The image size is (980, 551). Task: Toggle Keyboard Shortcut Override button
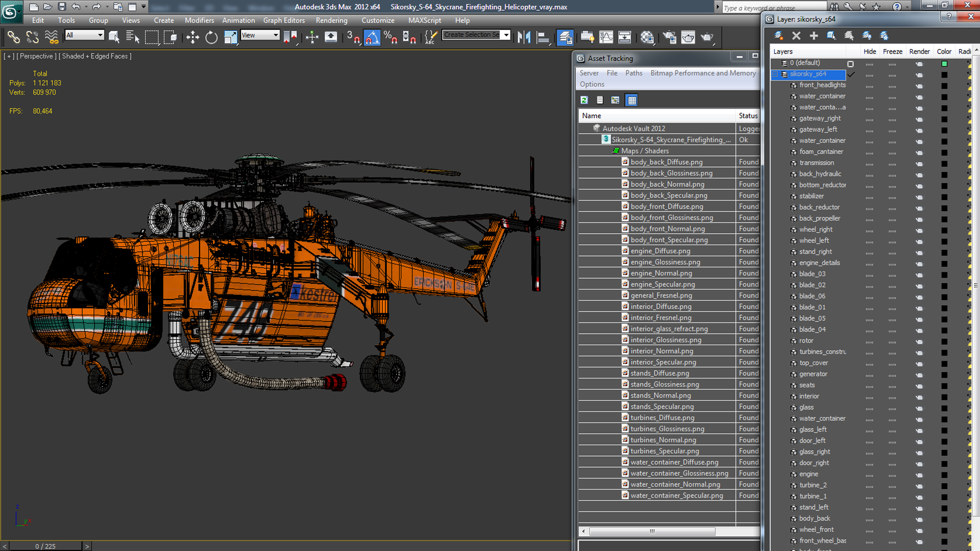(331, 37)
